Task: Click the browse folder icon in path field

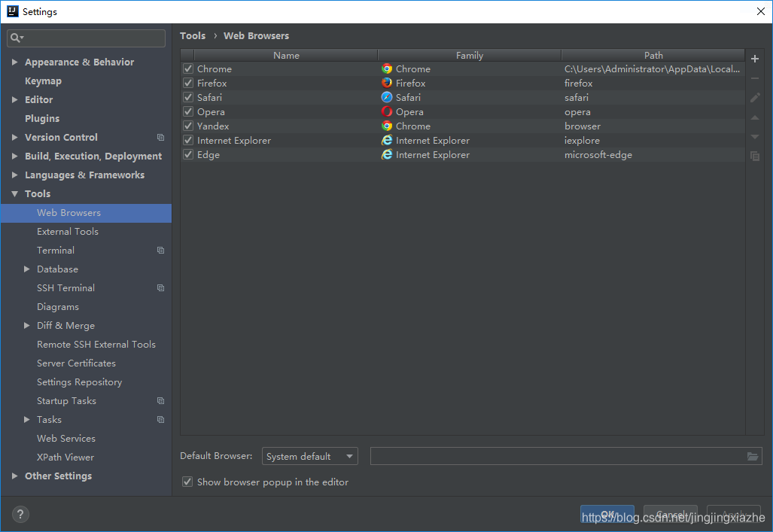Action: (752, 457)
